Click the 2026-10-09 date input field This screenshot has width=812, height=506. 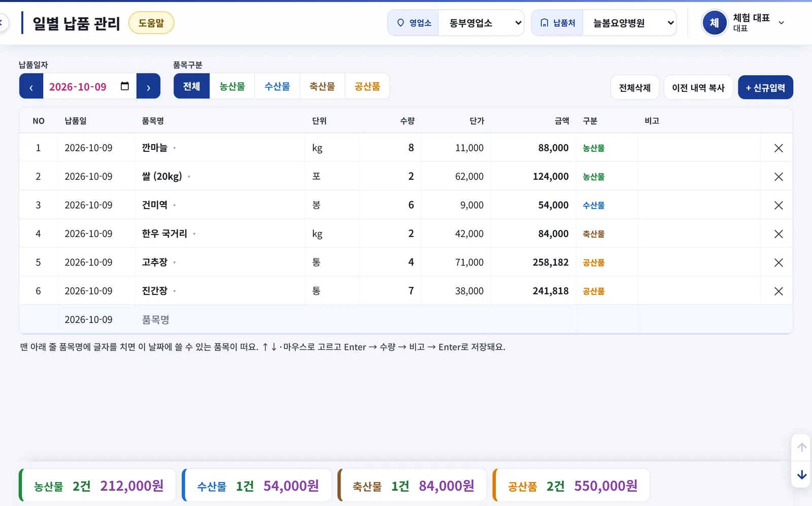(89, 86)
